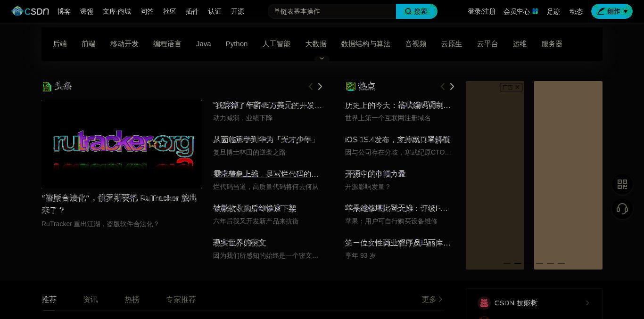Open headline about RuTracker 盗版合法化
Viewport: 644px width, 319px height.
tap(119, 204)
